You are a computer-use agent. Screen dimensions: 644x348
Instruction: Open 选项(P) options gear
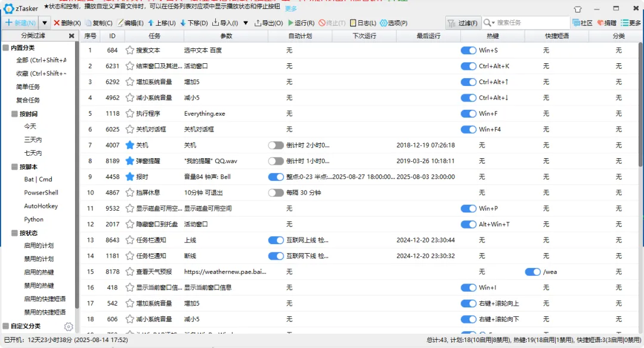click(x=394, y=23)
